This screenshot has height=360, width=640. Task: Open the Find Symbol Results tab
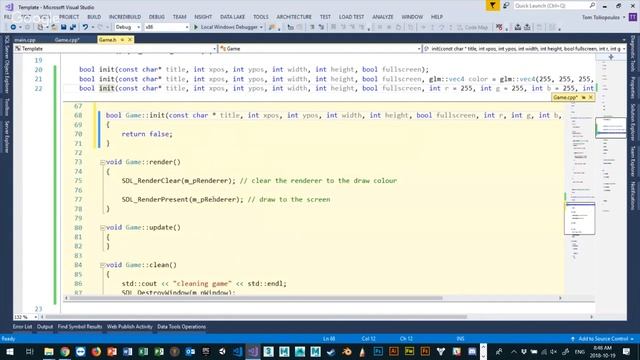pyautogui.click(x=80, y=327)
